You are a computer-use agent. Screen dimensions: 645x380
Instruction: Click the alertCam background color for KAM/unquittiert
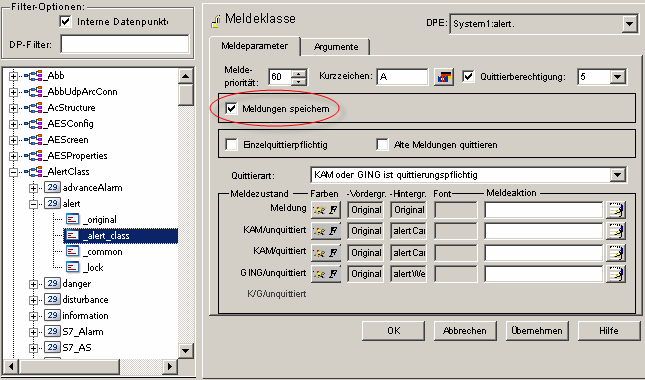[x=408, y=231]
